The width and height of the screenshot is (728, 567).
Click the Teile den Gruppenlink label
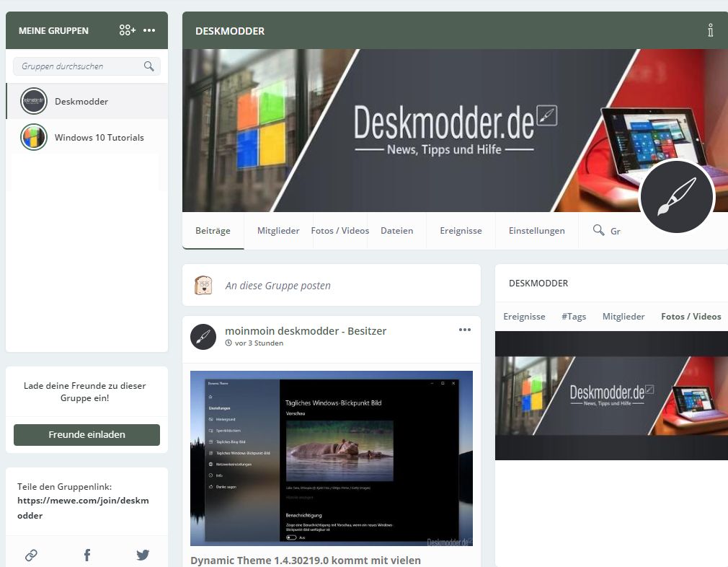65,487
